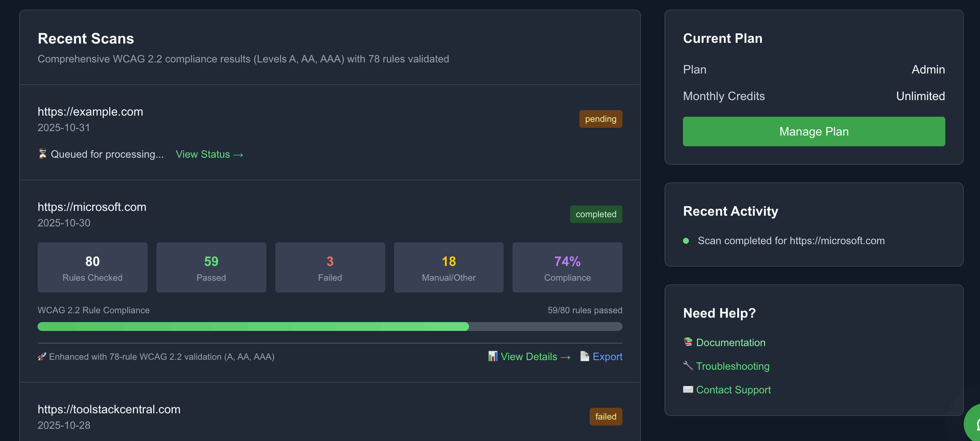Screen dimensions: 980x441
Task: Select the toolstackcentral.com scan entry
Action: coord(109,409)
